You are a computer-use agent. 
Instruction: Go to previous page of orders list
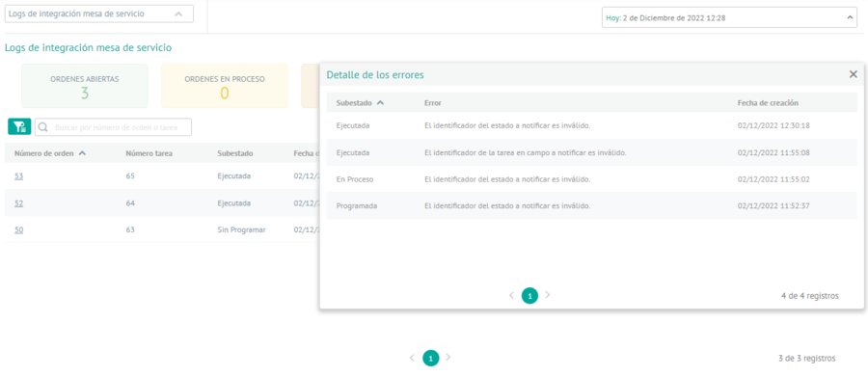[x=412, y=358]
